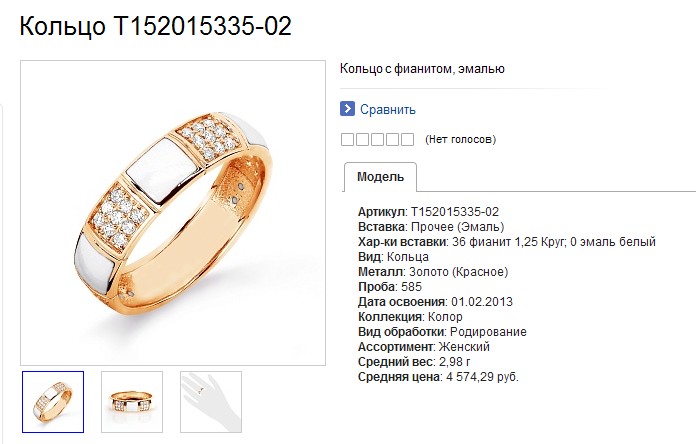Viewport: 696px width, 444px height.
Task: Click the (Нет голосов) vote label
Action: (x=460, y=139)
